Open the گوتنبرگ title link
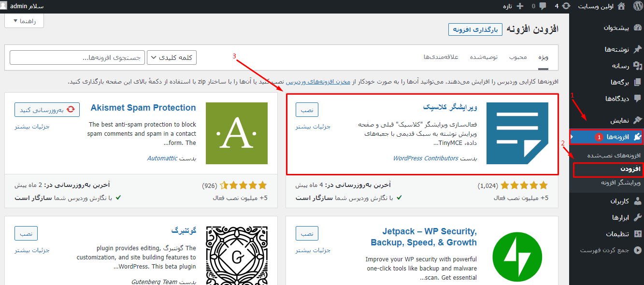Viewport: 644px width, 285px height. point(184,231)
